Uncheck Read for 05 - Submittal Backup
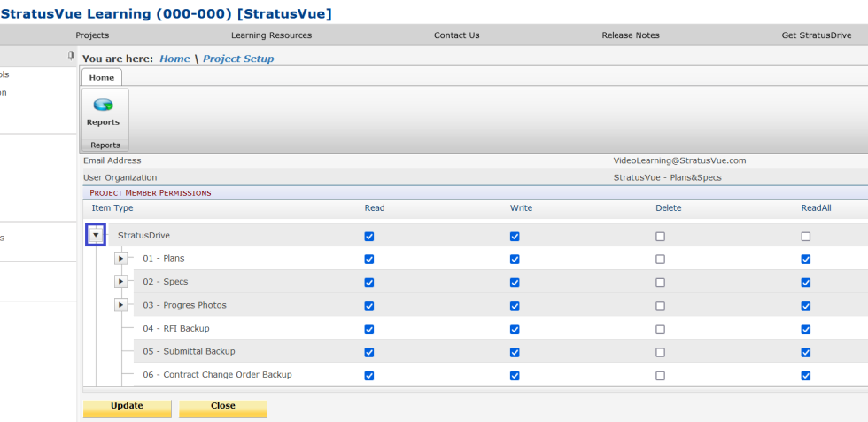Viewport: 868px width, 422px height. 369,352
